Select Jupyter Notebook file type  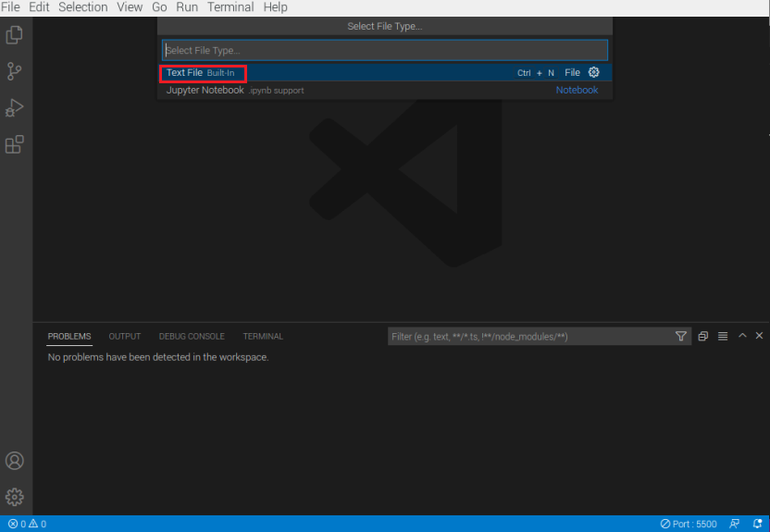205,91
